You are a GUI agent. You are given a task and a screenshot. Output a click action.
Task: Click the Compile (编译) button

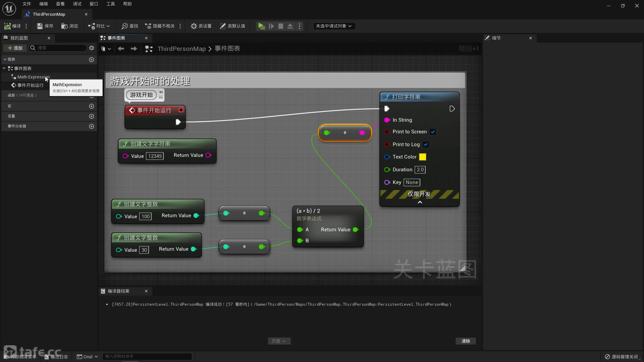click(x=12, y=26)
